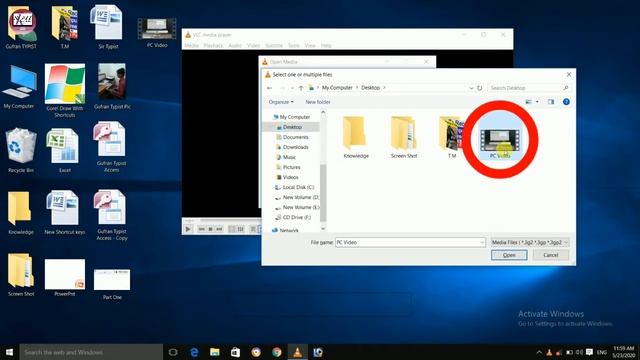Open the Organize menu
640x360 pixels.
[281, 102]
